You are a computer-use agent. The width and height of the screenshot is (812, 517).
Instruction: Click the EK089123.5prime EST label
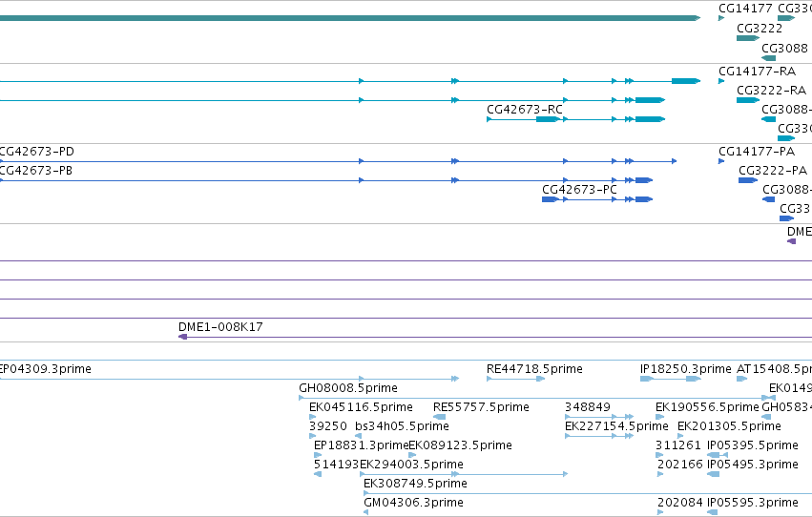[x=460, y=445]
